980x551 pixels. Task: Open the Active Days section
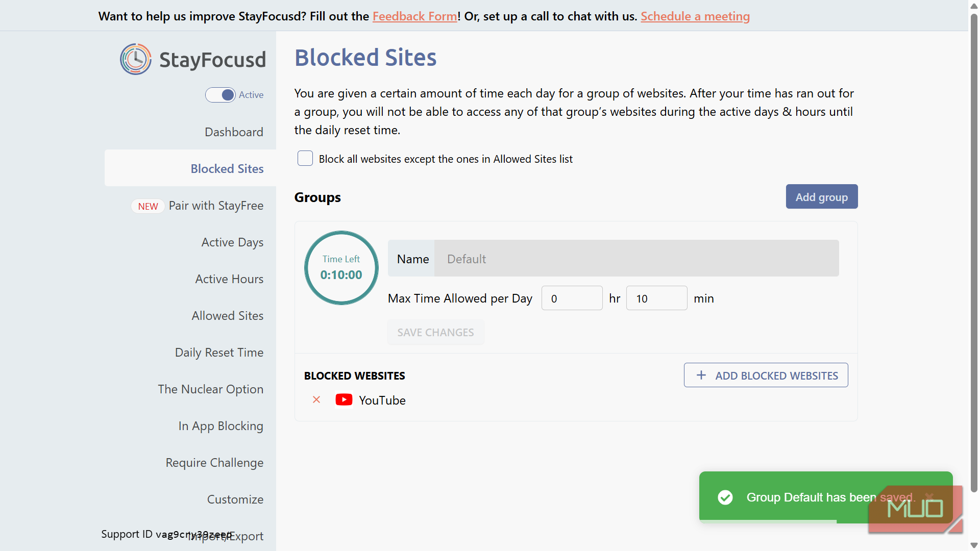(232, 242)
